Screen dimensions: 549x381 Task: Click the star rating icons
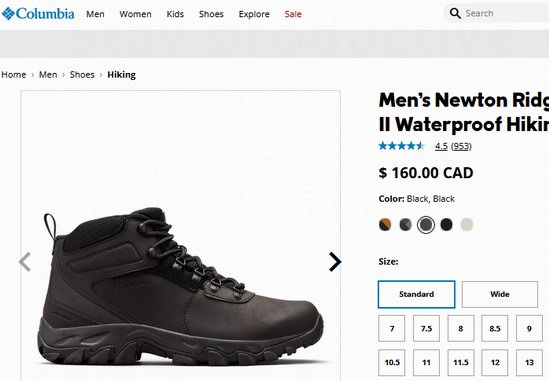[x=401, y=146]
